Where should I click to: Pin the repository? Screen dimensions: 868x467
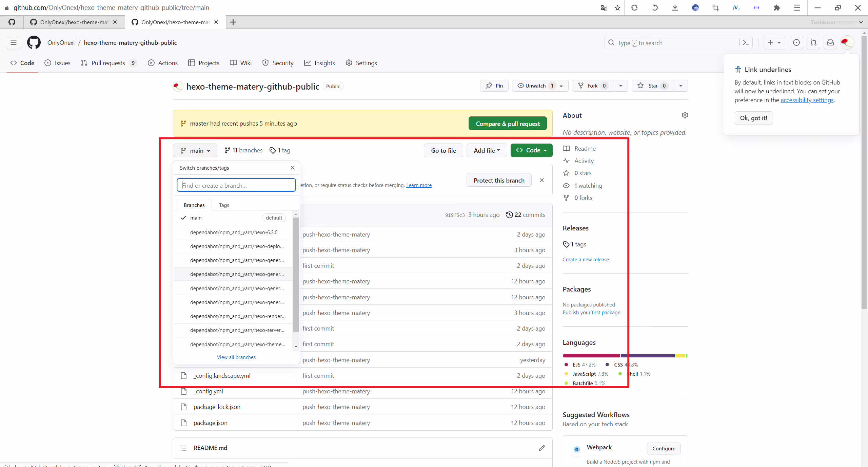tap(494, 86)
